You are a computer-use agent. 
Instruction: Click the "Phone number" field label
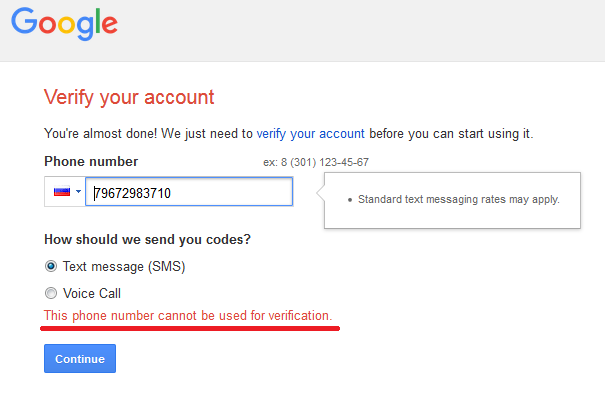coord(91,161)
